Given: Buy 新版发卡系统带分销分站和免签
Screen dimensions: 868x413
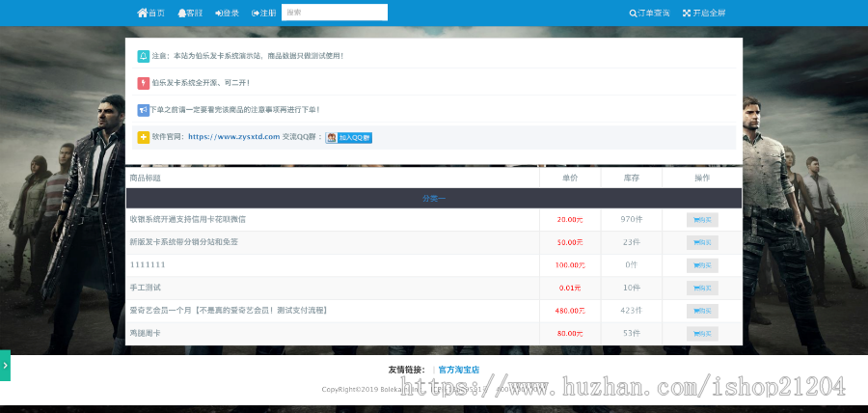Looking at the screenshot, I should pos(702,242).
